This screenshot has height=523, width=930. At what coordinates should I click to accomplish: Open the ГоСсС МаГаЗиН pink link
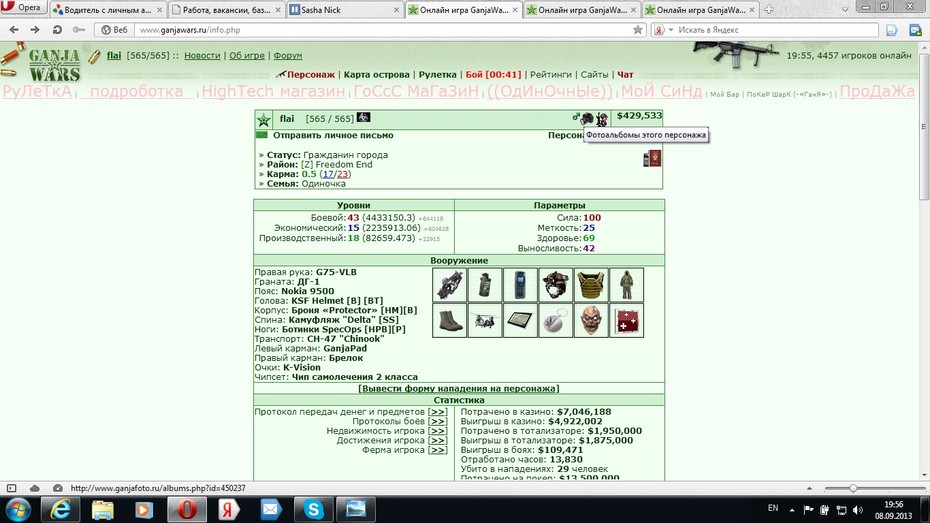[416, 91]
